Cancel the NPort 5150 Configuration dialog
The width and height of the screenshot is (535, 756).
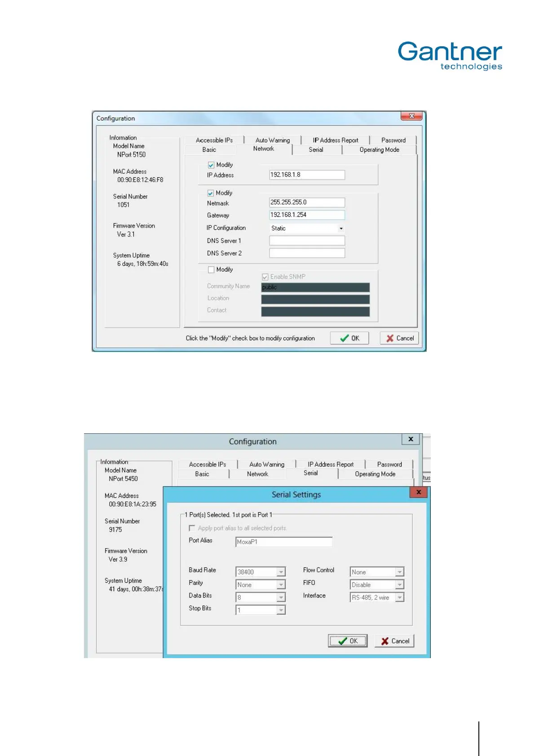point(399,338)
